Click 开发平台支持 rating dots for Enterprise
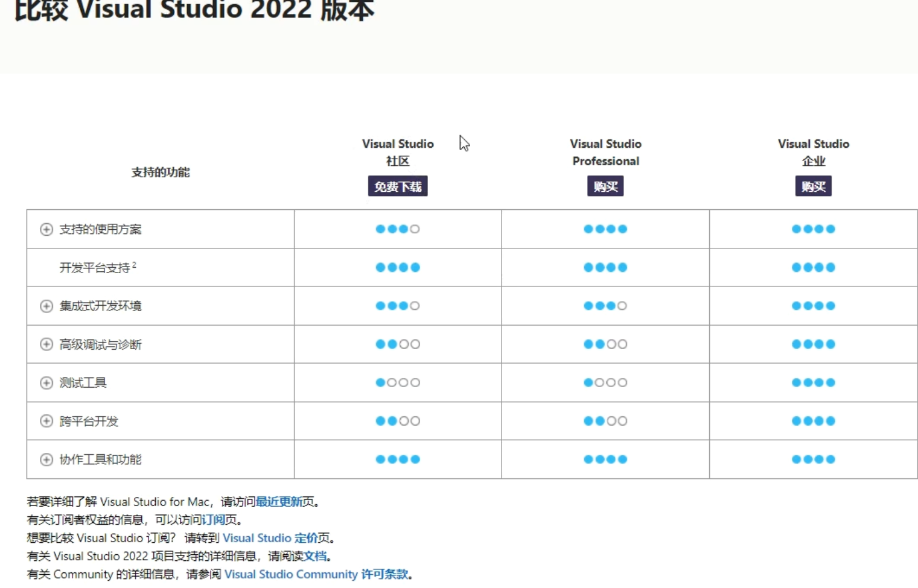The height and width of the screenshot is (588, 918). [813, 267]
